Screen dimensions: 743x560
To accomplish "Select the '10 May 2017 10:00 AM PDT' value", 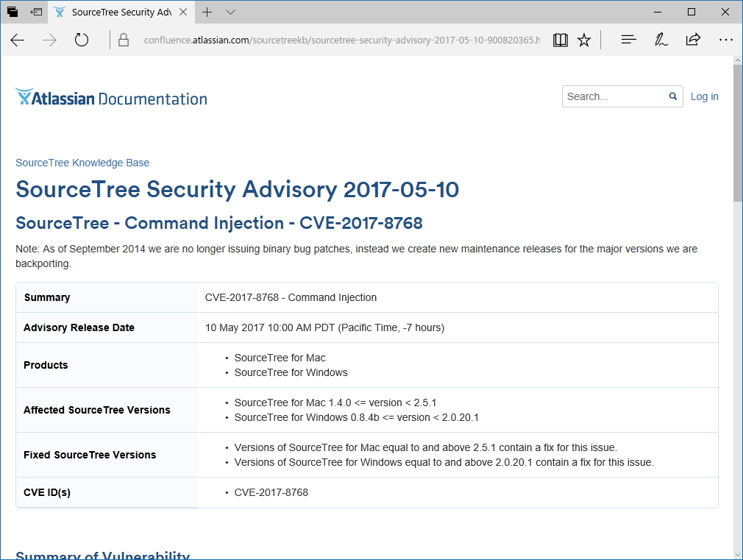I will (x=324, y=327).
